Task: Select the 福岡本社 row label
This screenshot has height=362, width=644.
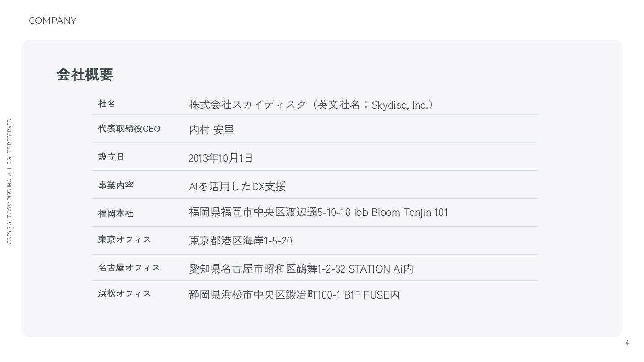Action: 115,214
